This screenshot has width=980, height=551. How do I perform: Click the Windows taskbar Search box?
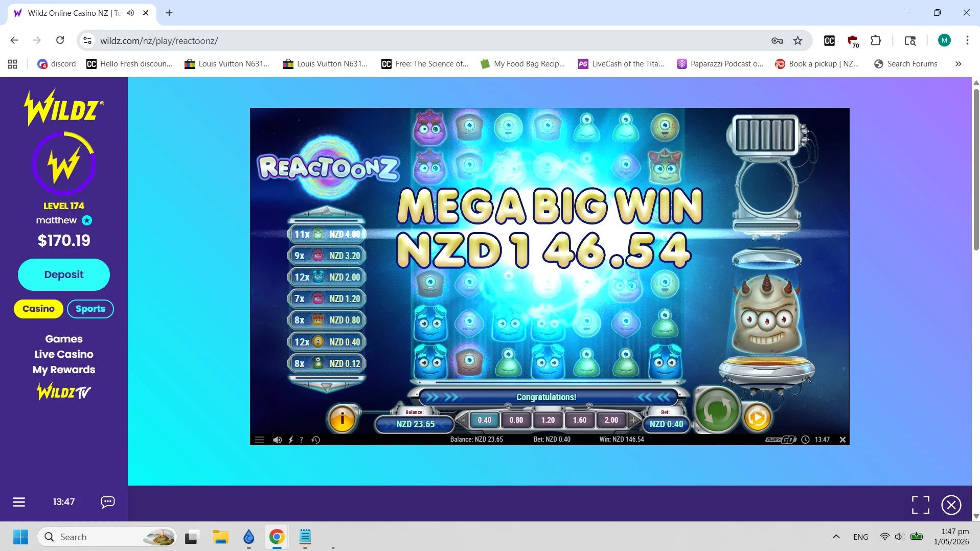tap(107, 537)
